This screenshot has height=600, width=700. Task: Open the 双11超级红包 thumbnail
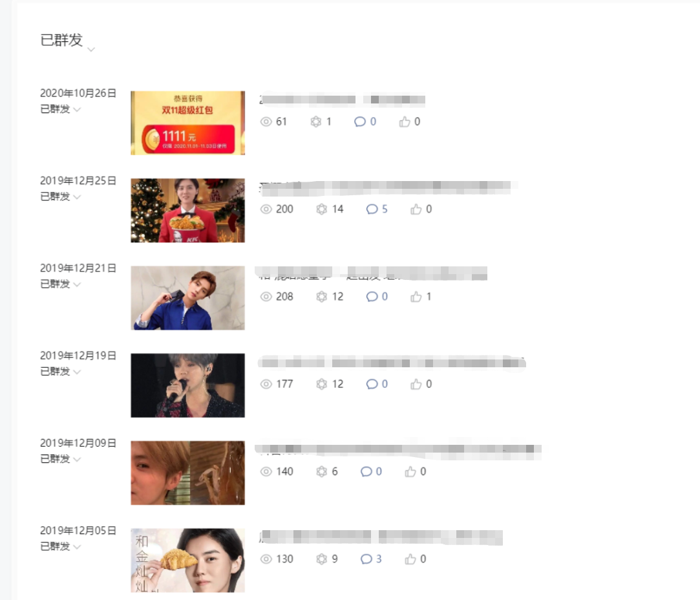pos(187,123)
